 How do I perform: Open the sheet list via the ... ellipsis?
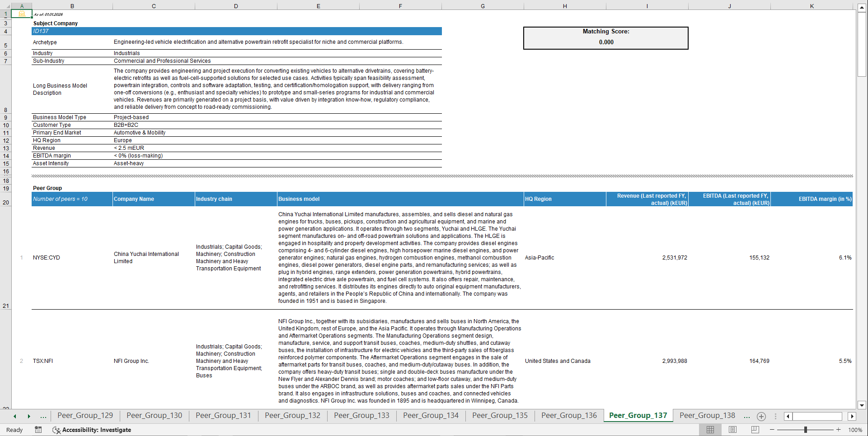43,416
